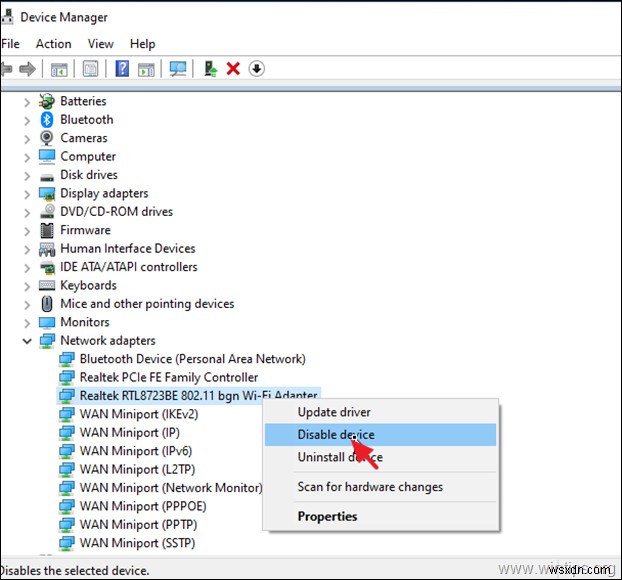Open the View menu
This screenshot has width=622, height=580.
[x=101, y=44]
